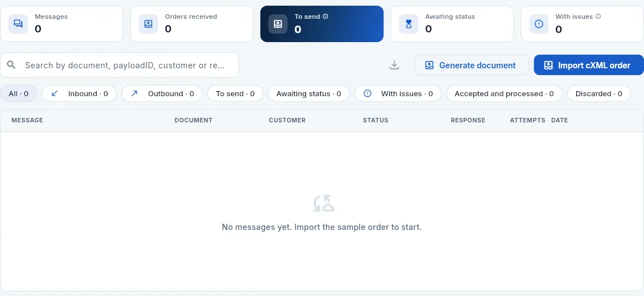Show To send filter chip

(236, 94)
